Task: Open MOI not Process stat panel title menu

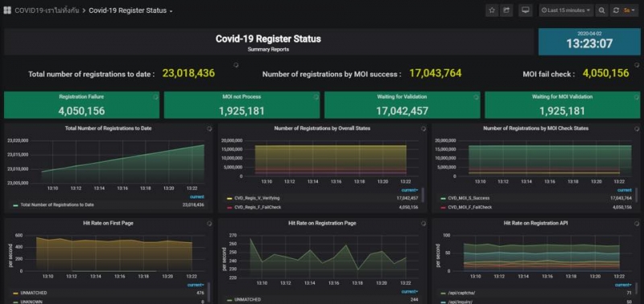Action: tap(242, 97)
